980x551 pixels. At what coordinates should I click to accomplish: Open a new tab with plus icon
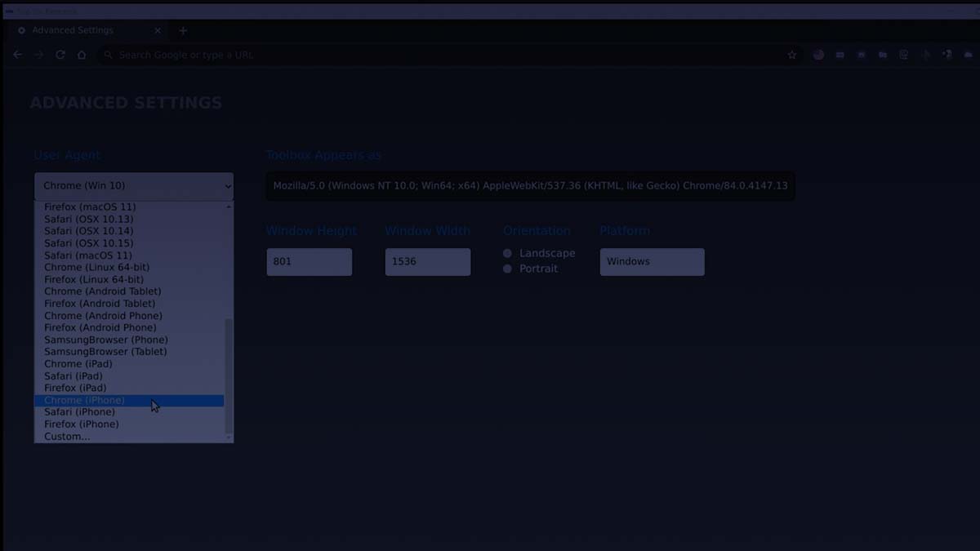183,30
